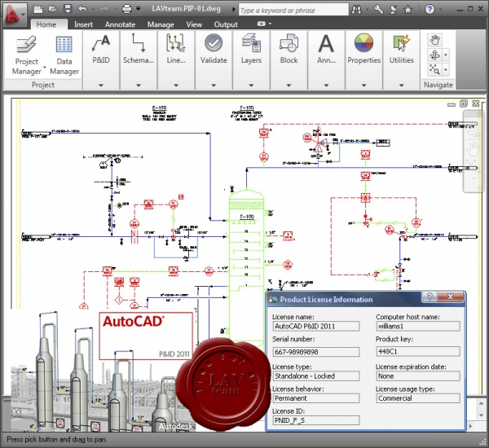Viewport: 489px width, 448px height.
Task: Click the Product key field 448C1
Action: [418, 351]
